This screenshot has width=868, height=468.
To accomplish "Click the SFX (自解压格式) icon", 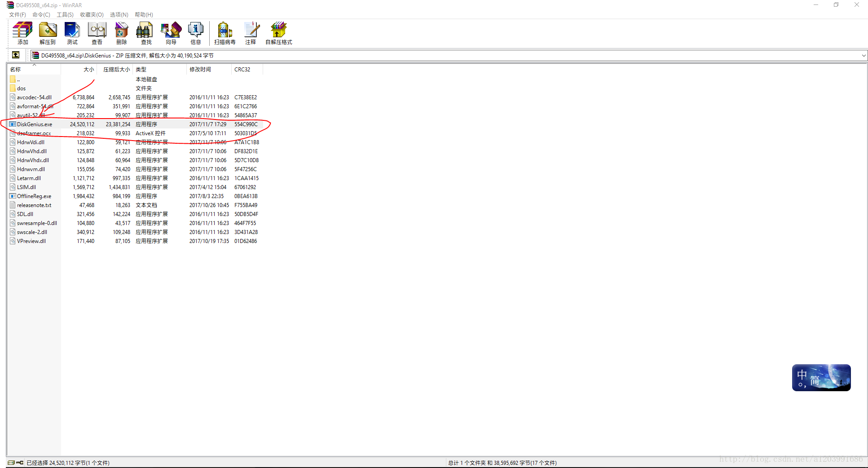I will (x=278, y=33).
